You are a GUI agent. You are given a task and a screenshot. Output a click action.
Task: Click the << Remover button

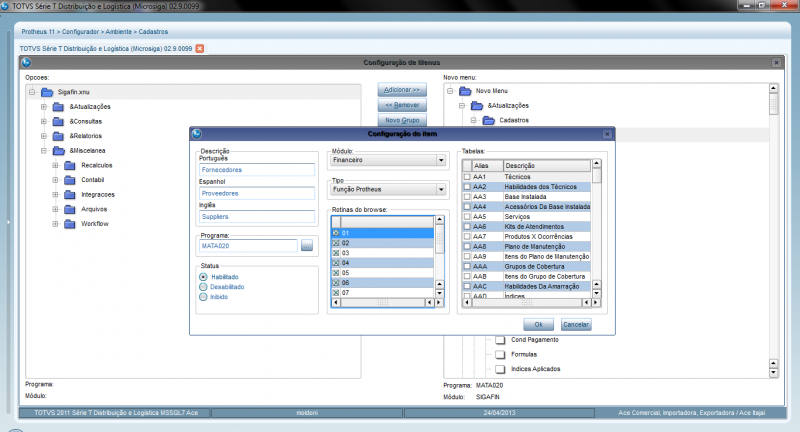coord(402,105)
